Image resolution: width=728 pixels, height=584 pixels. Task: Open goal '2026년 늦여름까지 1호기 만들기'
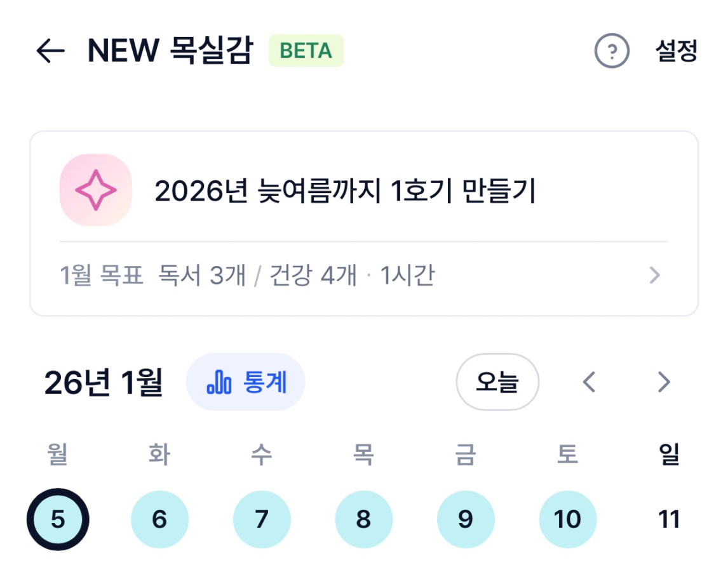pyautogui.click(x=346, y=191)
